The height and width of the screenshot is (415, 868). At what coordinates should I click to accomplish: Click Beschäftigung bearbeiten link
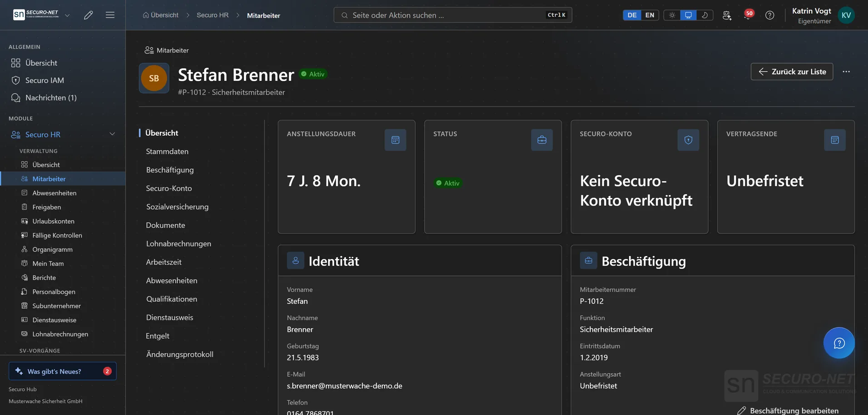click(788, 410)
